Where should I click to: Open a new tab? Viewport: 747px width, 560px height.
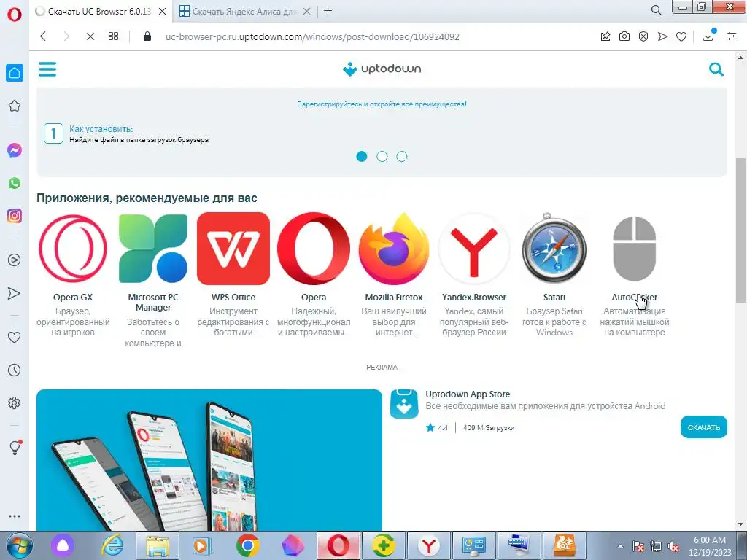328,11
